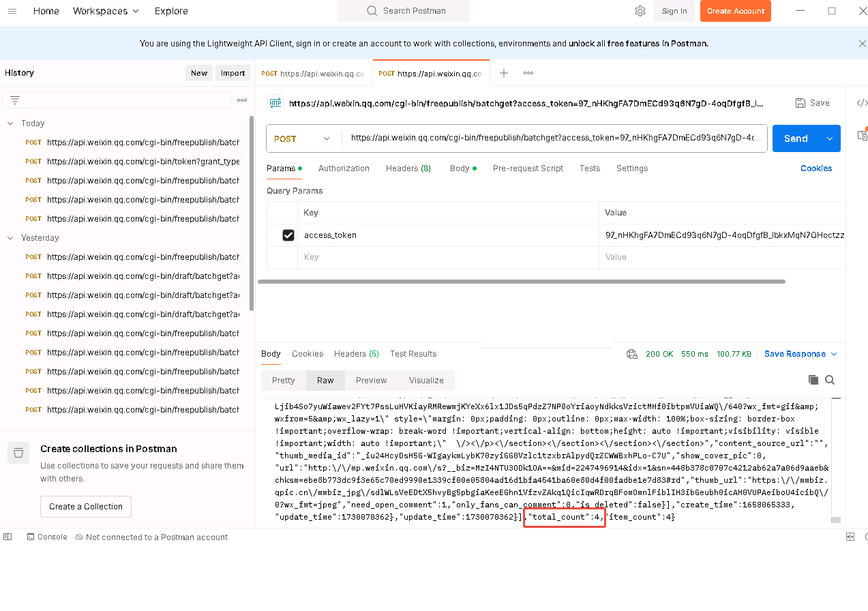The height and width of the screenshot is (611, 868).
Task: Click the Create a Collection button
Action: pos(86,507)
